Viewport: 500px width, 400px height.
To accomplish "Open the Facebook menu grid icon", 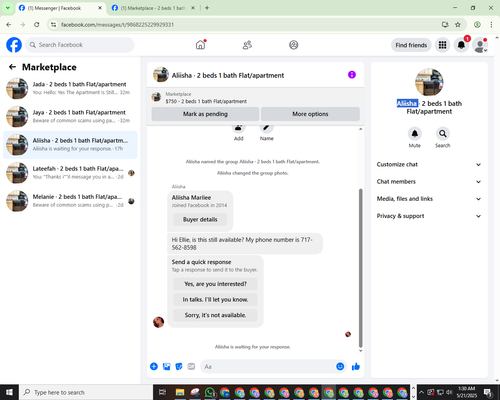I will (x=442, y=45).
